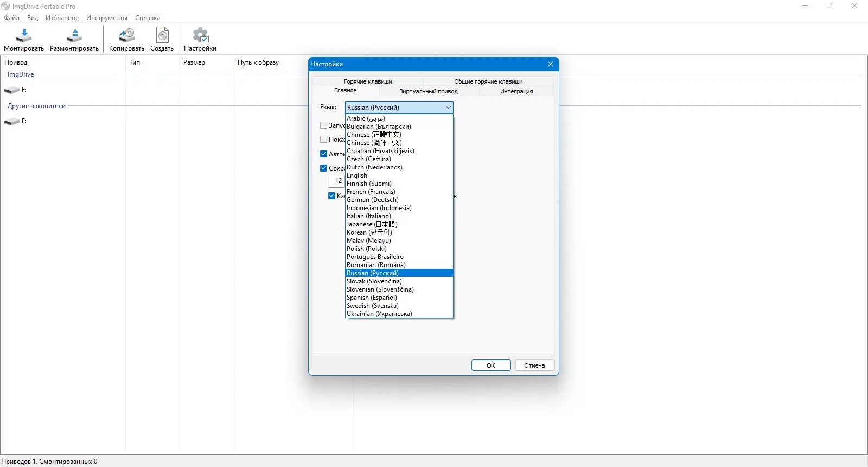Choose Finnish (Suomi) from the language list
This screenshot has height=467, width=868.
(399, 184)
